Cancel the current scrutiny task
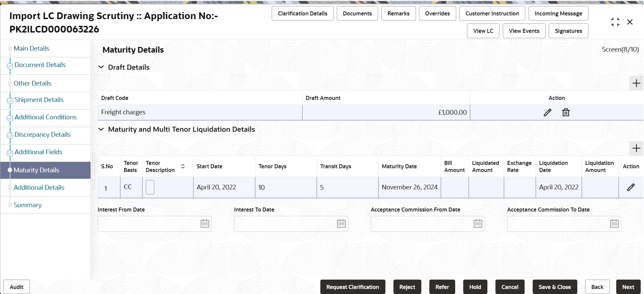The width and height of the screenshot is (644, 294). tap(510, 287)
